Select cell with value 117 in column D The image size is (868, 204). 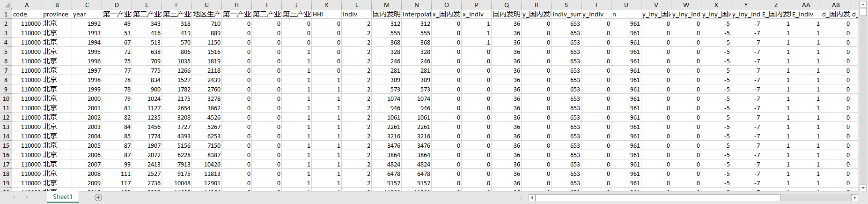pyautogui.click(x=117, y=183)
